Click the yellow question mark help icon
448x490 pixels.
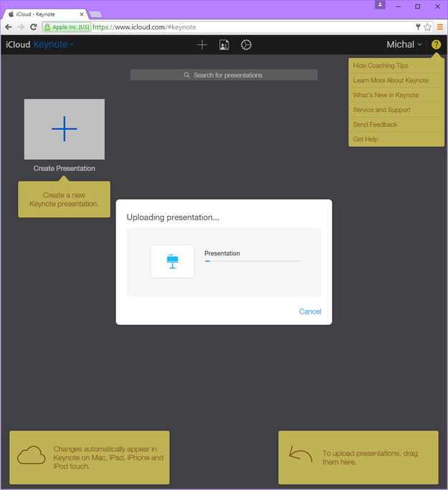point(436,44)
